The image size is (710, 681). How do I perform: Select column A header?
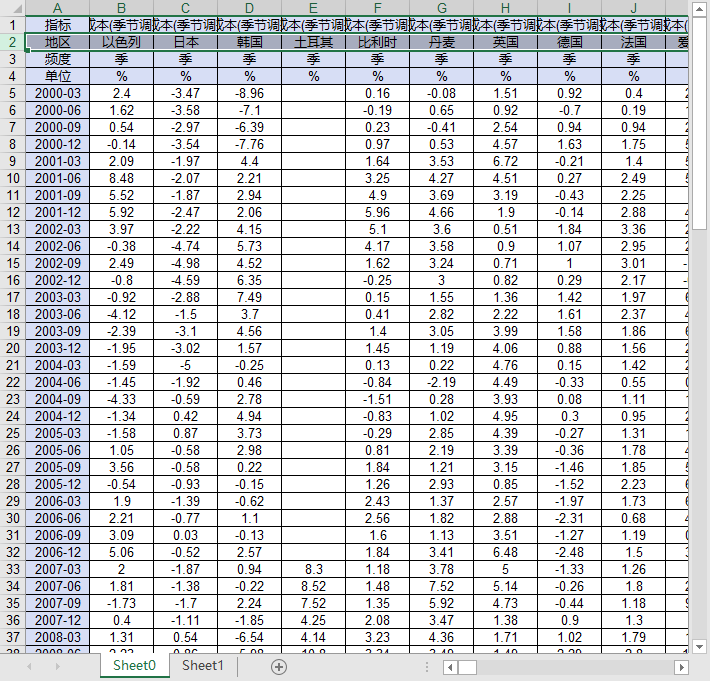tap(58, 8)
